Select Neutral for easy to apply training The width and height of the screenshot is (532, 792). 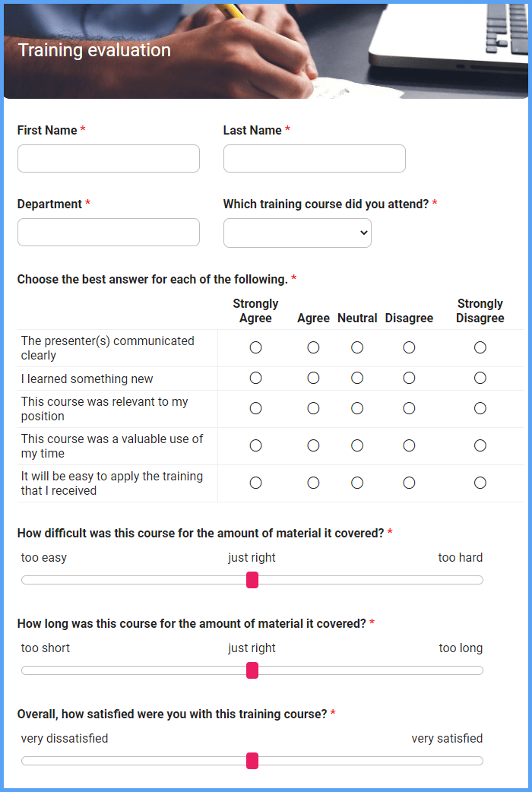coord(357,483)
